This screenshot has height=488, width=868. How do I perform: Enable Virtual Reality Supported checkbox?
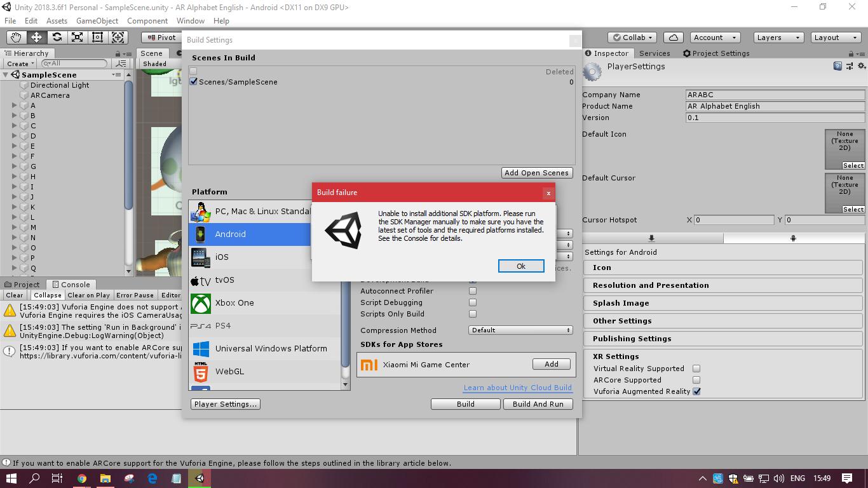(696, 369)
